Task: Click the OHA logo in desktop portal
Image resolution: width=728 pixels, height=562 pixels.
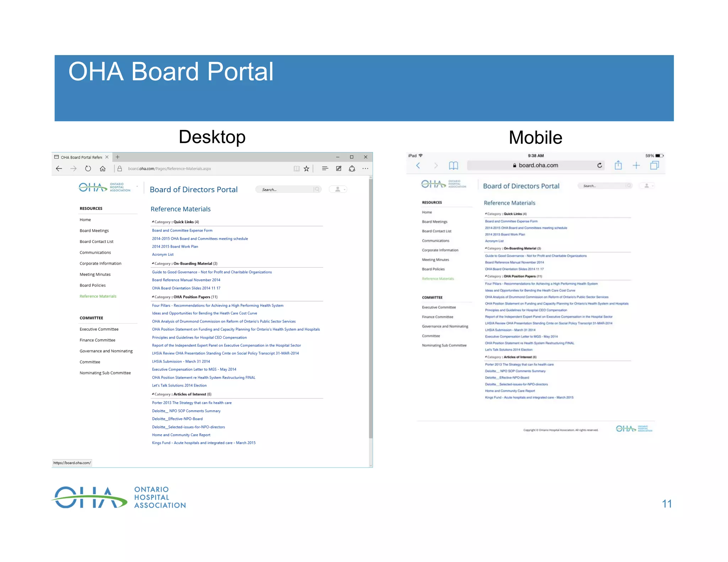Action: [105, 188]
